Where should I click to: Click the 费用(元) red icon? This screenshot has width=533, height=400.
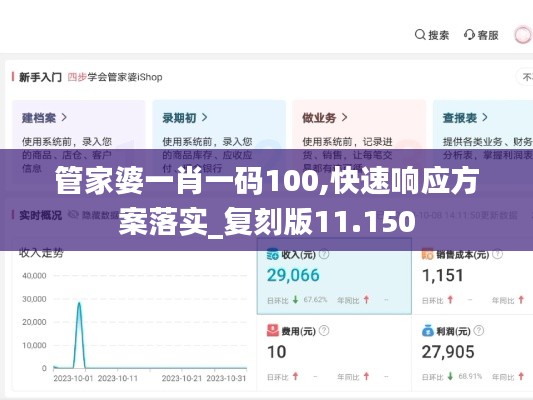(x=273, y=331)
